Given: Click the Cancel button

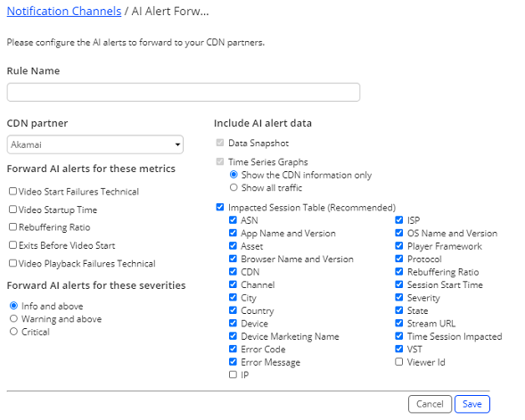Looking at the screenshot, I should pos(430,404).
